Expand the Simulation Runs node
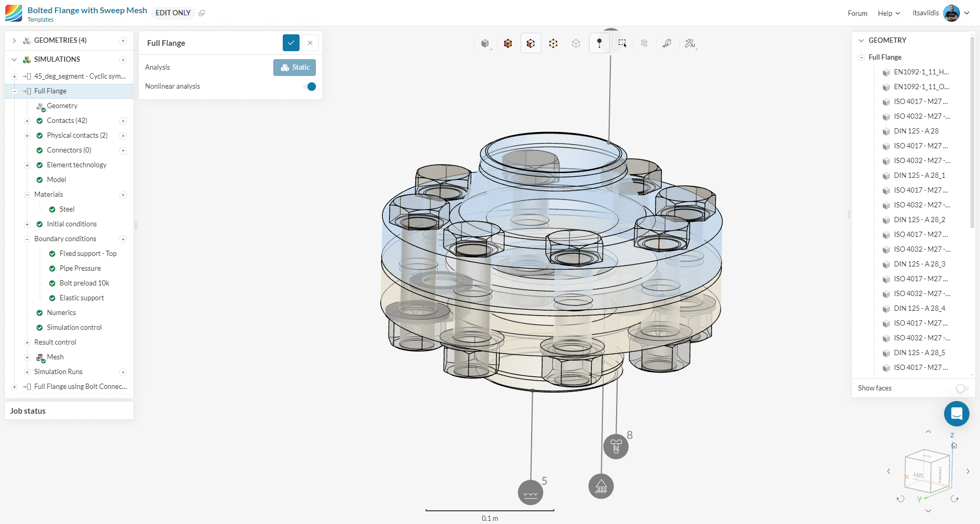Image resolution: width=980 pixels, height=524 pixels. click(27, 372)
